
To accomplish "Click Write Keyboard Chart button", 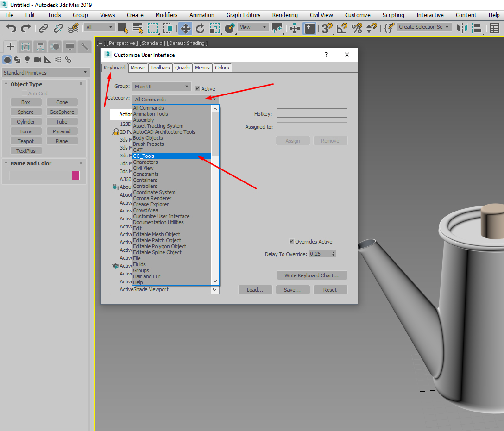I will (311, 275).
